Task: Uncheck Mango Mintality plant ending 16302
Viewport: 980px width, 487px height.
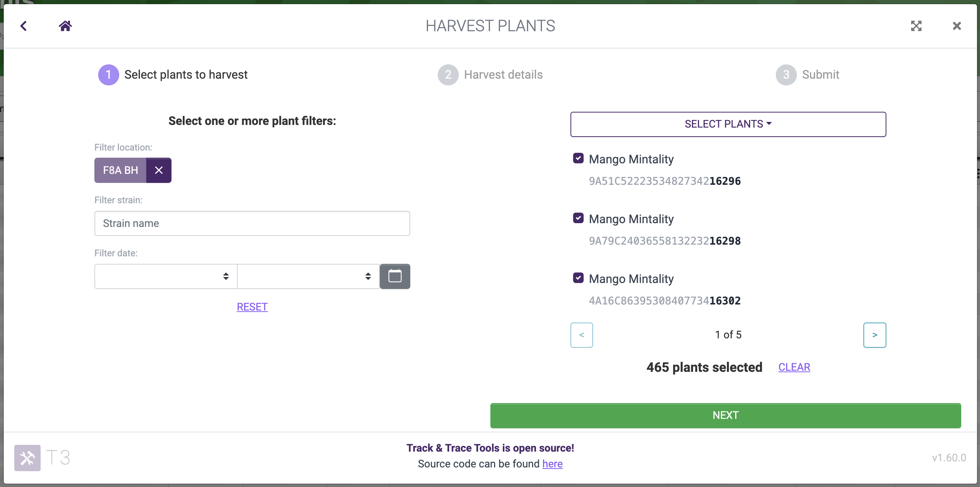Action: (578, 278)
